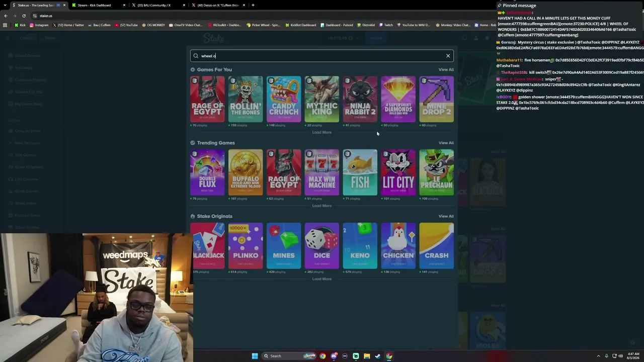Screen dimensions: 644x362
Task: Launch Max Win Machine slot
Action: click(322, 172)
